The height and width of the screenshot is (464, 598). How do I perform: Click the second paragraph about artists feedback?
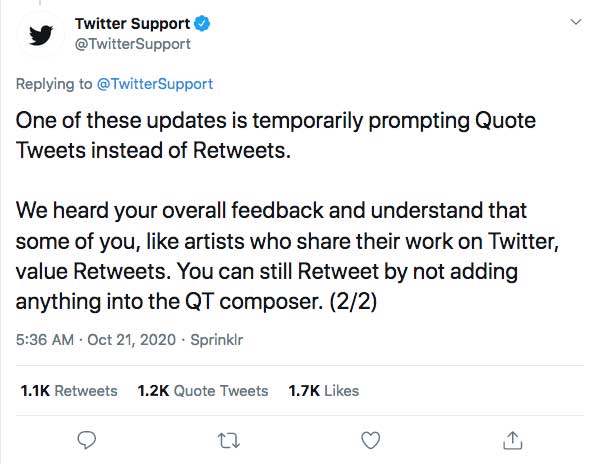(x=287, y=256)
